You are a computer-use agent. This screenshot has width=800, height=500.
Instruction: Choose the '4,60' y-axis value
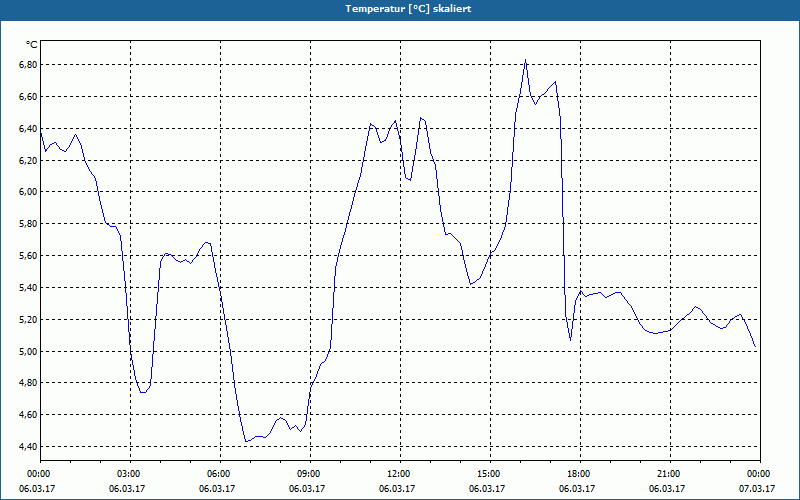29,415
